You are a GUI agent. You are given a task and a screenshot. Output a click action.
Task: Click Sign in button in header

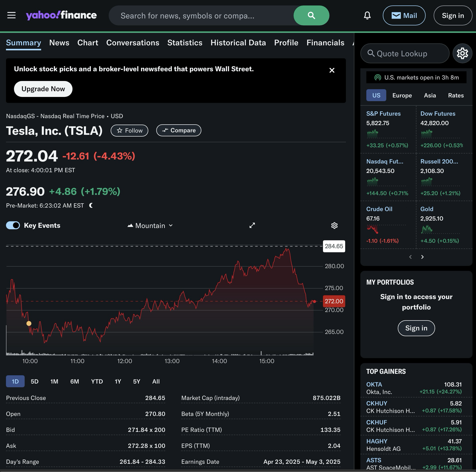[x=453, y=15]
